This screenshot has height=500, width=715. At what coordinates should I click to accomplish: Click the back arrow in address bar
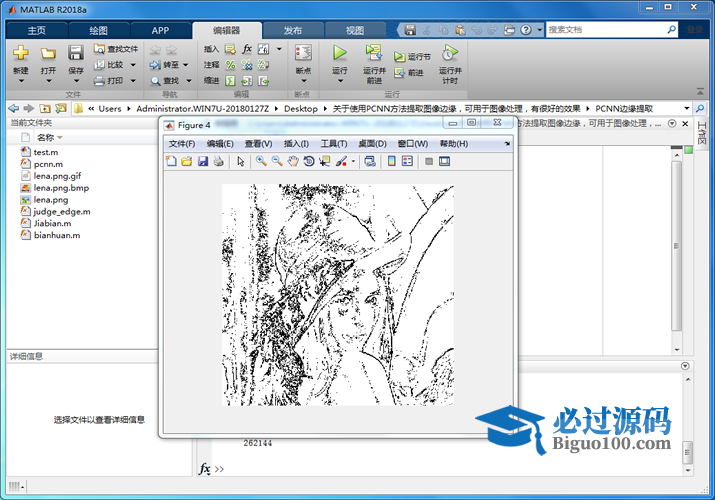[x=14, y=108]
